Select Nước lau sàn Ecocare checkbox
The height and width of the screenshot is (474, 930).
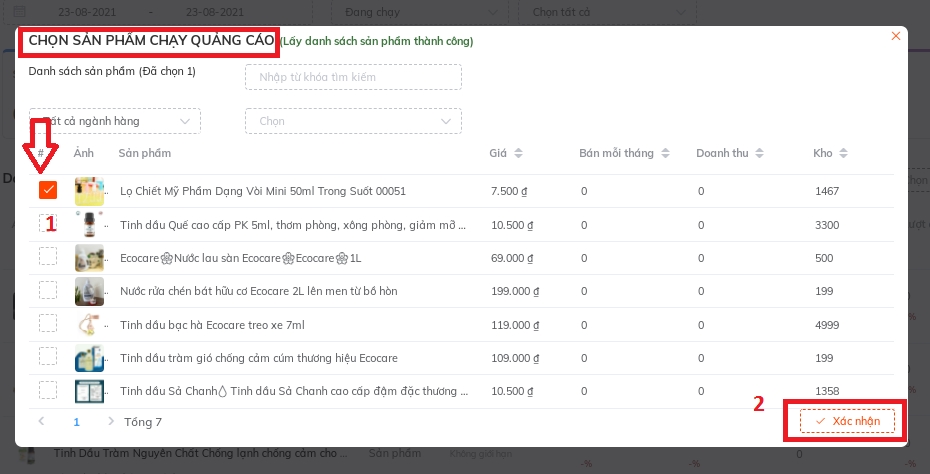pyautogui.click(x=48, y=257)
